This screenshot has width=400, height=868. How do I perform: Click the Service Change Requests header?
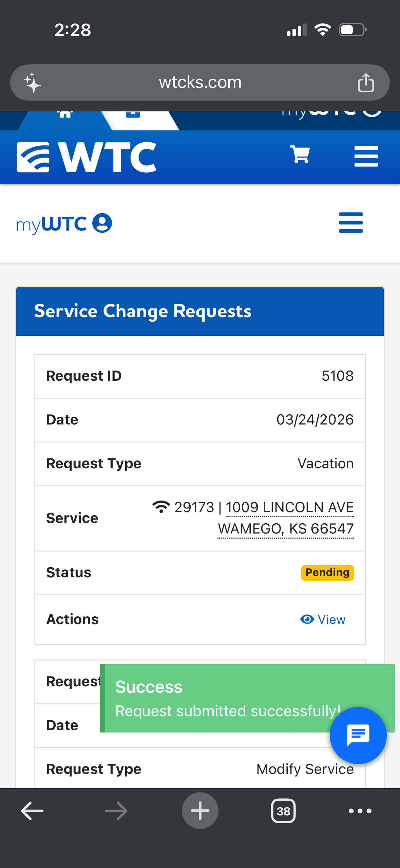coord(142,311)
